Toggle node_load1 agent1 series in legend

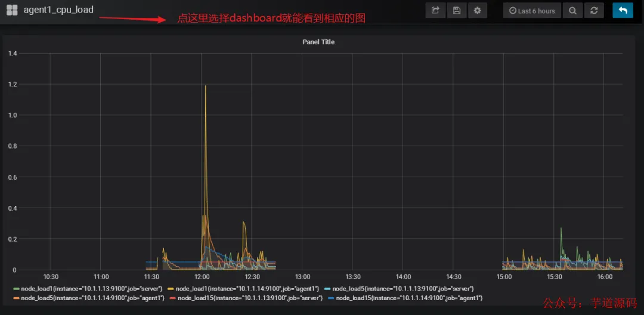click(247, 289)
